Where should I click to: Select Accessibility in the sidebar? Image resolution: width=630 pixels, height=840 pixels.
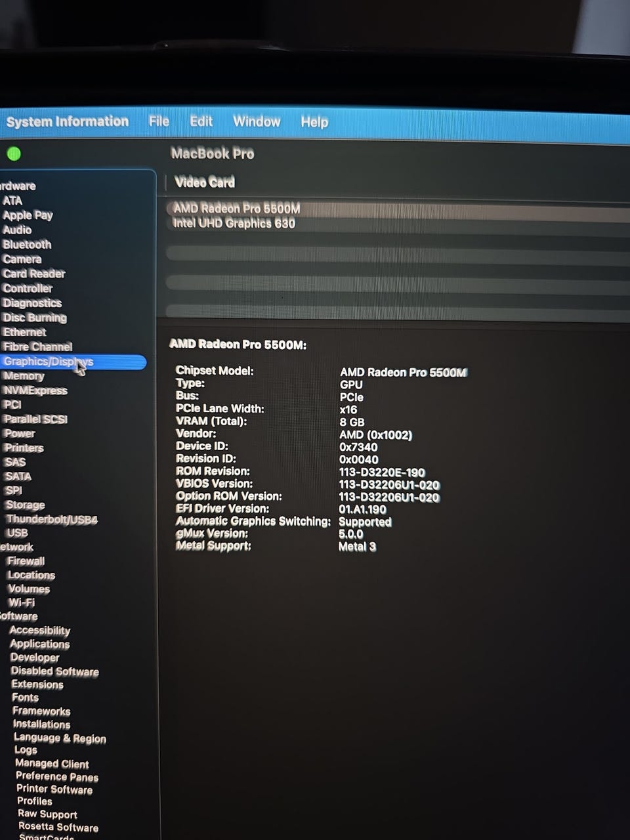pos(40,631)
